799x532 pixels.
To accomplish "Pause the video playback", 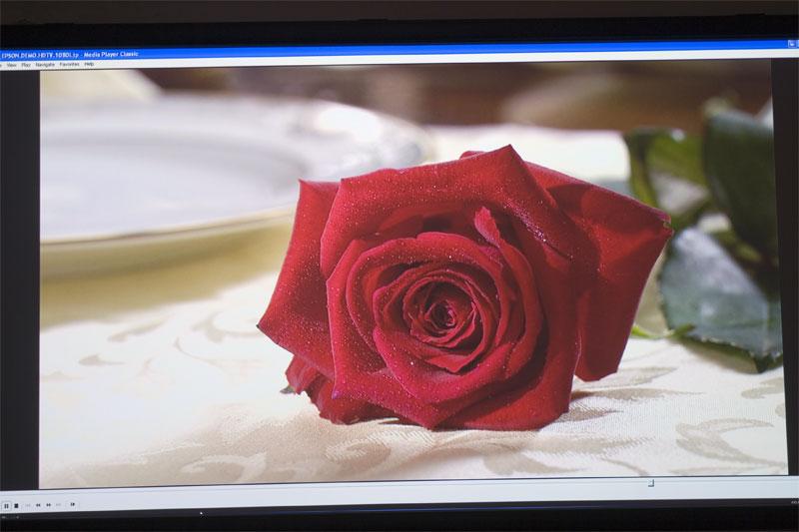I will (x=6, y=505).
